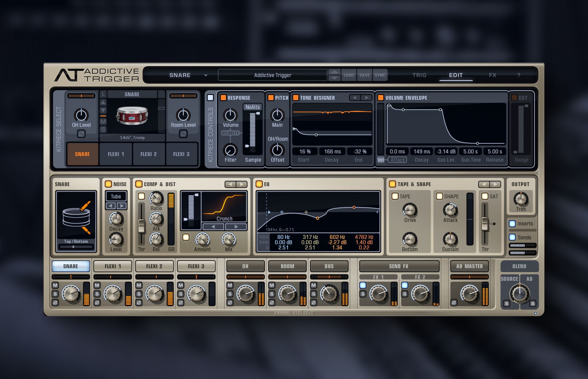This screenshot has width=588, height=379.
Task: Click next noise type arrow under Tube
Action: (x=122, y=206)
